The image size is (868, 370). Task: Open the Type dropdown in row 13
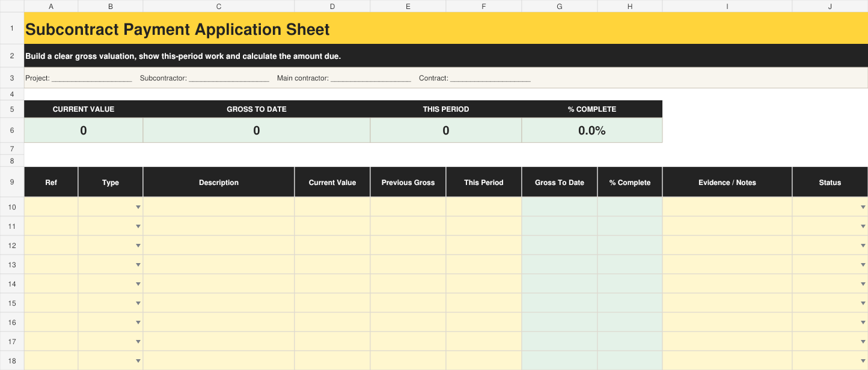pos(138,265)
